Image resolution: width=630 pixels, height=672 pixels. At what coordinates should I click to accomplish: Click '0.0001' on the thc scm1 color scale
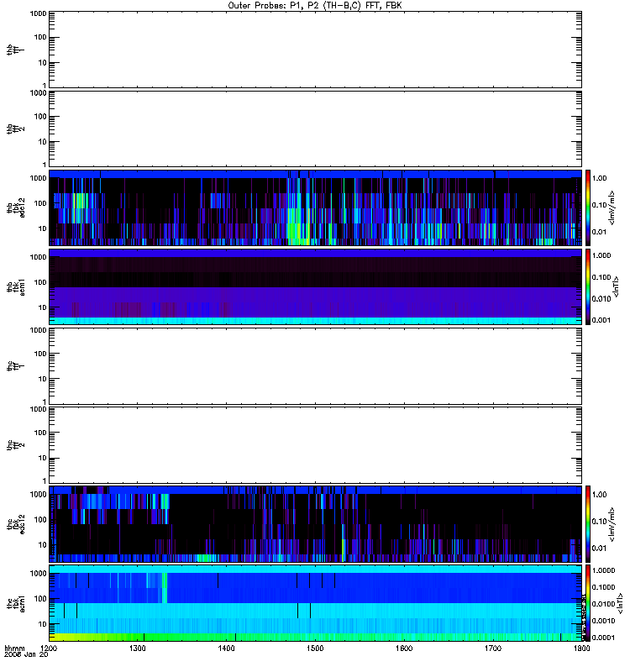pyautogui.click(x=603, y=638)
